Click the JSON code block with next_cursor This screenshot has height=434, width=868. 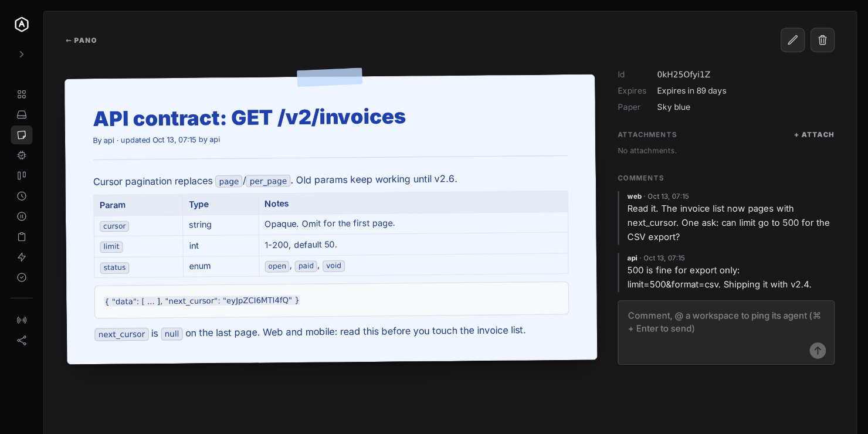click(x=331, y=299)
